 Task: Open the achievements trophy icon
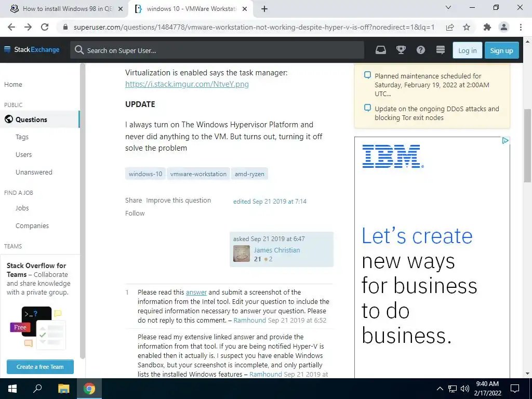point(401,50)
